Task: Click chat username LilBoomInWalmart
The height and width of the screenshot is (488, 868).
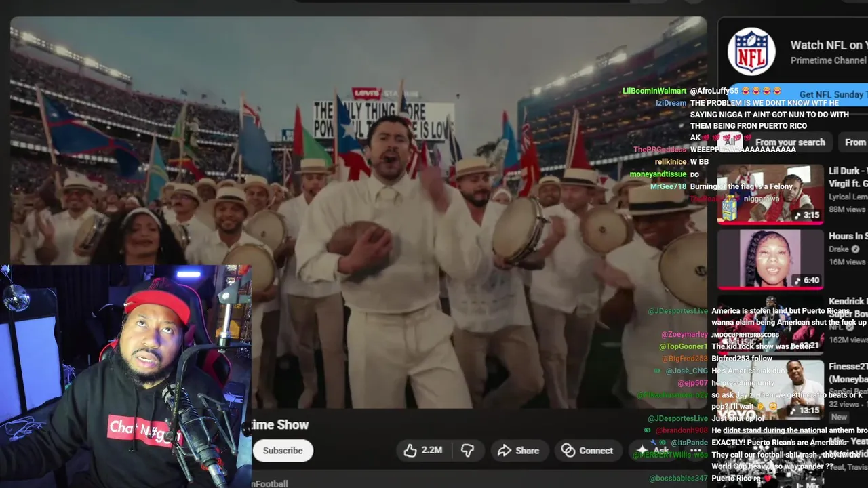Action: [x=654, y=91]
